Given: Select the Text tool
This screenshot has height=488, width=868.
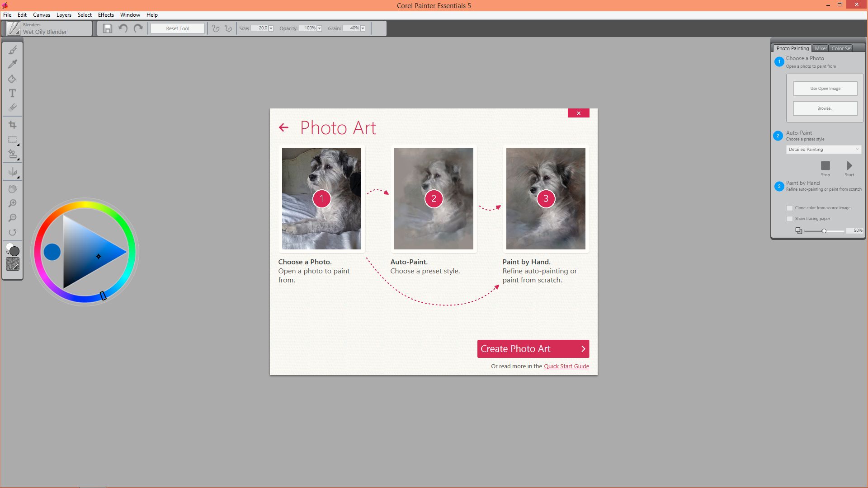Looking at the screenshot, I should point(12,93).
